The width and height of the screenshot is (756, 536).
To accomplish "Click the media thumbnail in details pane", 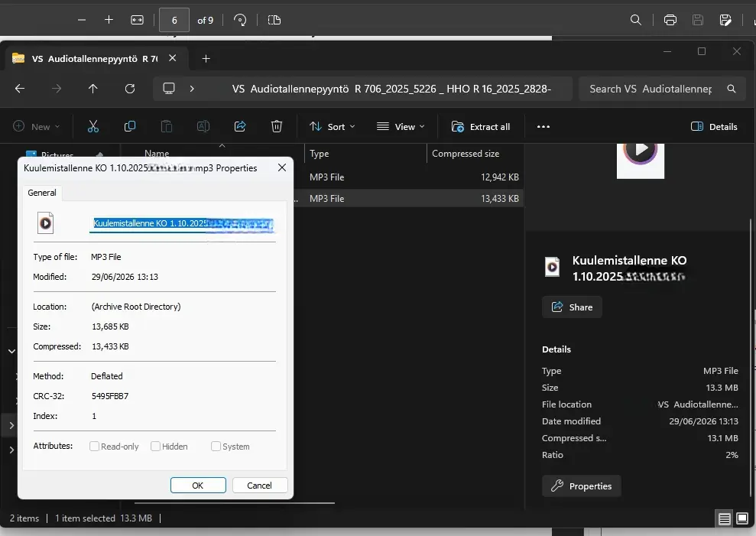I will point(641,160).
